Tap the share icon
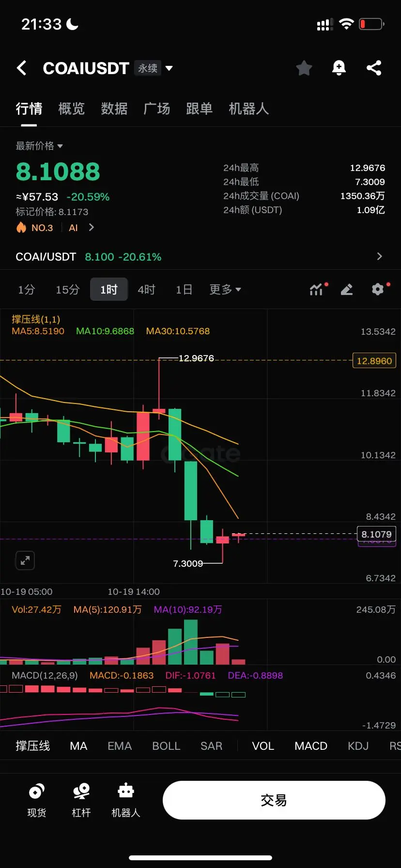 [x=374, y=68]
